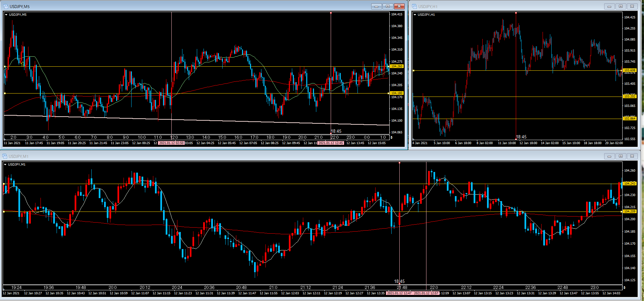644x301 pixels.
Task: Expand the USDJPY,H1 chart dropdown triangle
Action: (415, 15)
